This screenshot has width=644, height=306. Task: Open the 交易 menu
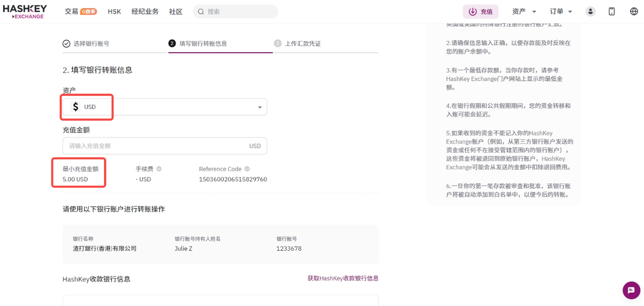tap(71, 12)
